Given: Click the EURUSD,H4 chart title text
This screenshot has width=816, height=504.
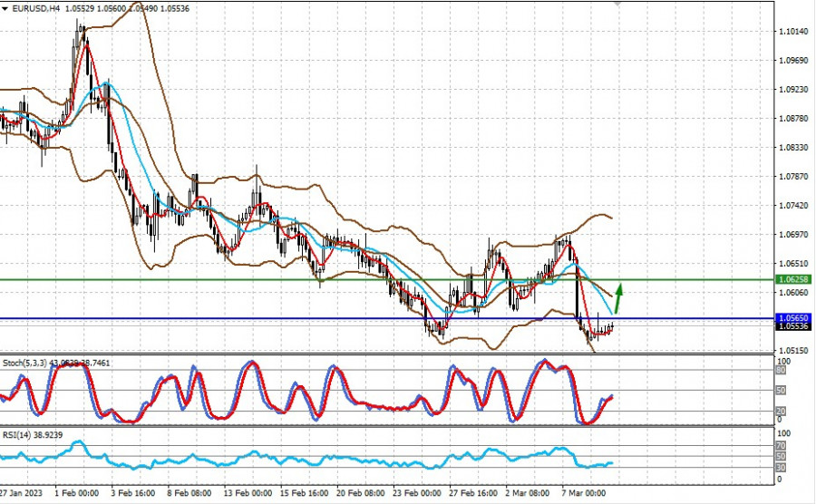Looking at the screenshot, I should point(32,7).
